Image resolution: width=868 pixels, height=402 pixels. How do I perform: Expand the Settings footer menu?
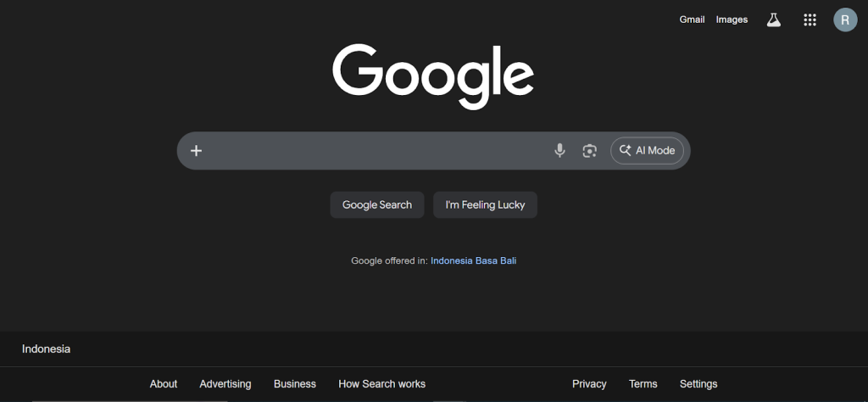[x=698, y=384]
